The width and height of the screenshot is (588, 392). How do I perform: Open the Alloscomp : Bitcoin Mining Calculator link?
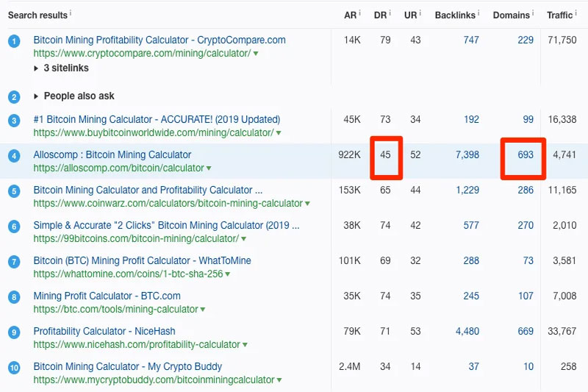coord(112,154)
